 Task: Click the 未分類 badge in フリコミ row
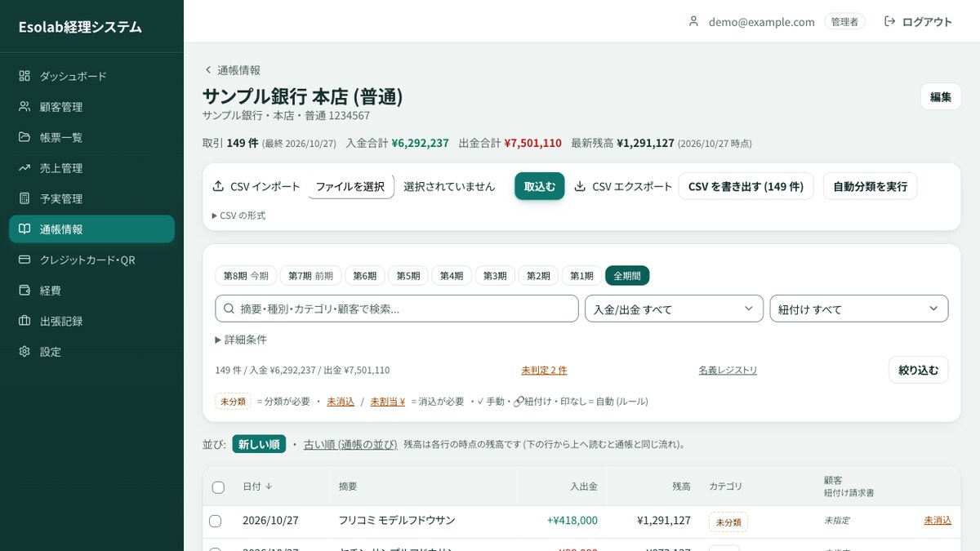728,522
